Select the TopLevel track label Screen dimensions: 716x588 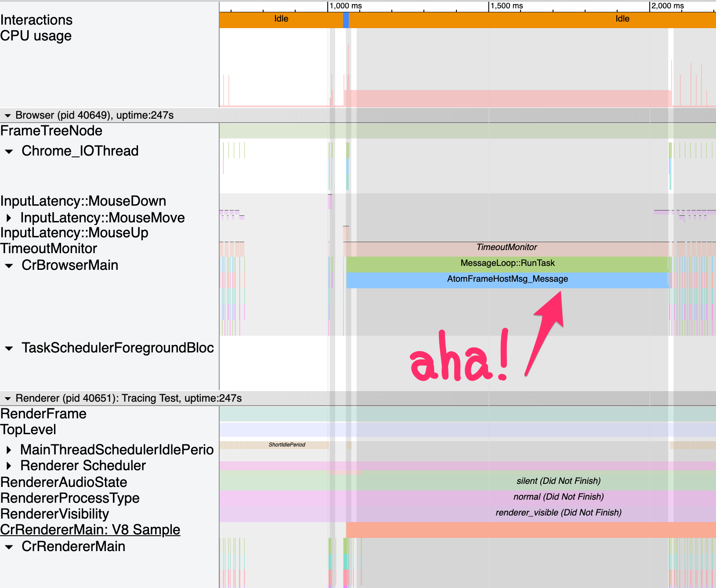coord(28,430)
